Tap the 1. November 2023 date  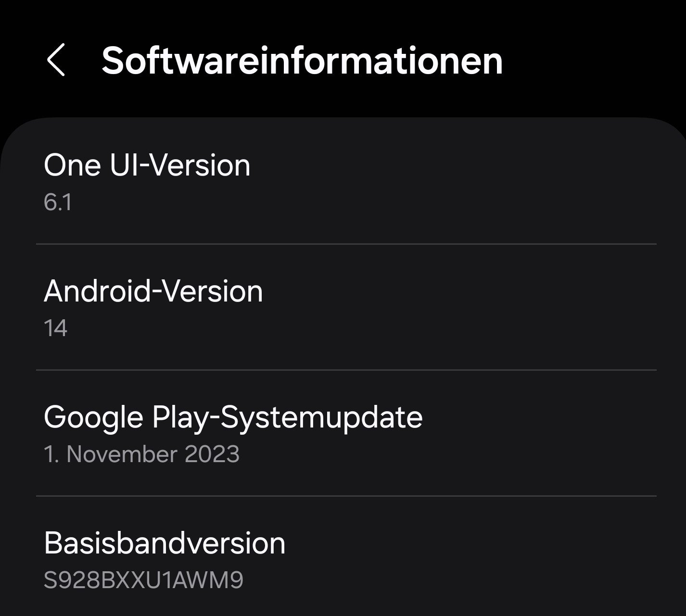point(141,454)
